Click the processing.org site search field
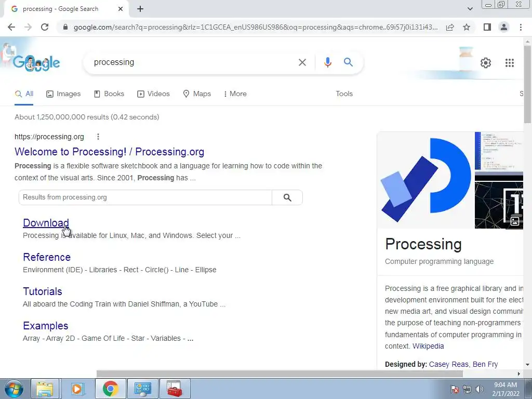532x399 pixels. click(145, 197)
